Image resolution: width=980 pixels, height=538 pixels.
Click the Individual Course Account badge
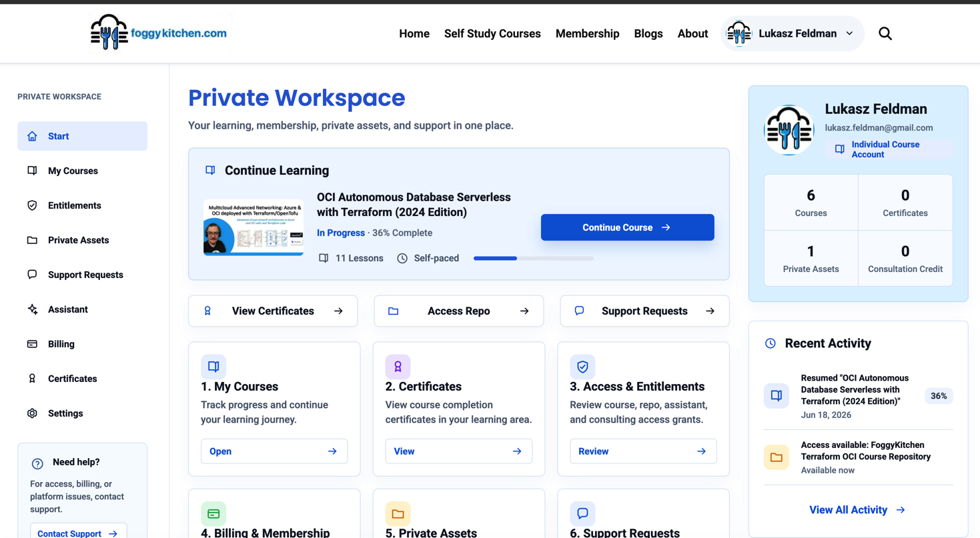click(889, 149)
